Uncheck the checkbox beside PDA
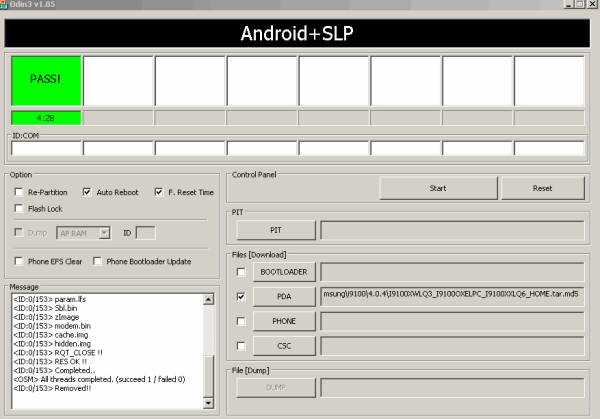 click(x=241, y=296)
